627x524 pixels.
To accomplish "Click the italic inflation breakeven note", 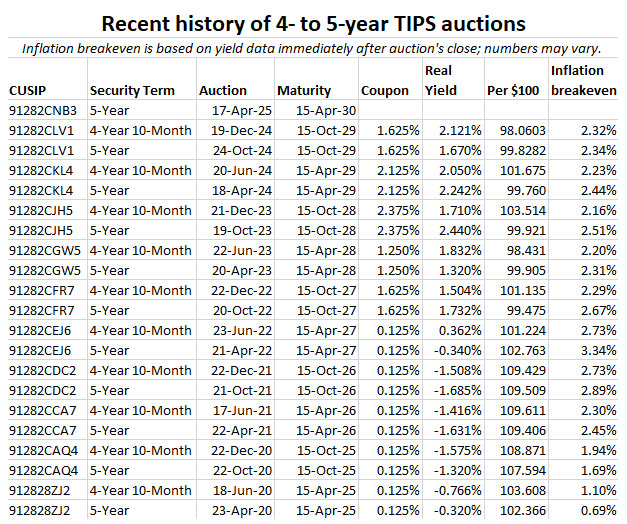I will (x=313, y=47).
